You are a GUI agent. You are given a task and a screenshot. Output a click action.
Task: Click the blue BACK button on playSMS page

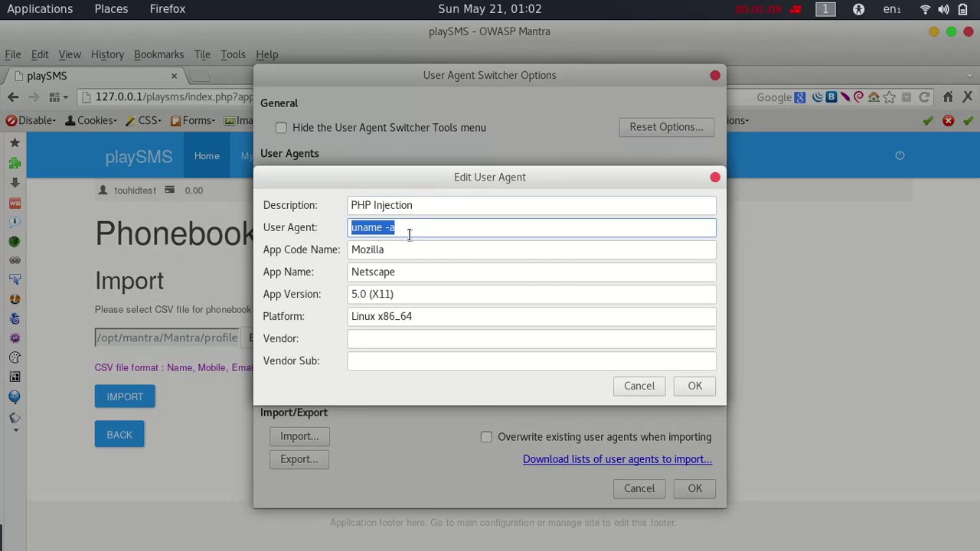[x=119, y=435]
